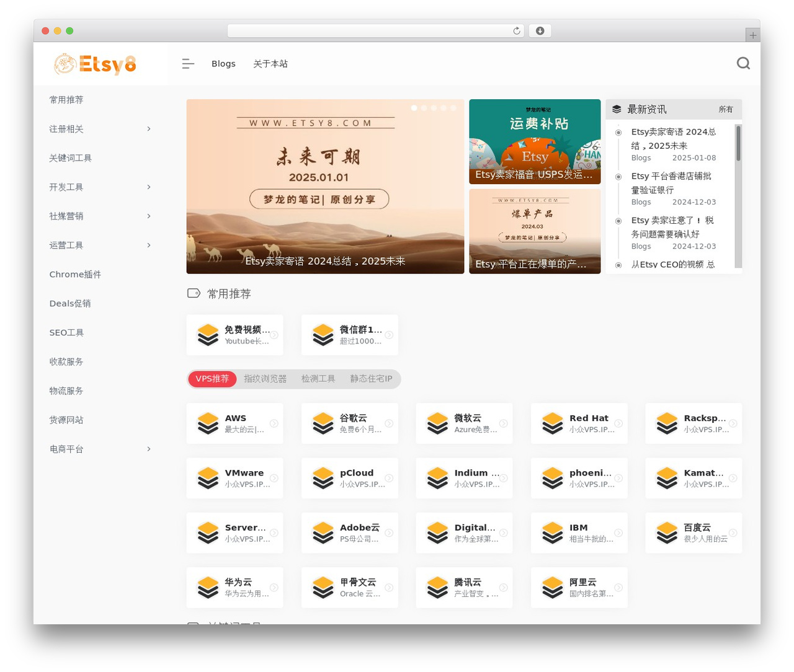Open 关于本站 in top navigation
Image resolution: width=794 pixels, height=672 pixels.
pos(270,64)
